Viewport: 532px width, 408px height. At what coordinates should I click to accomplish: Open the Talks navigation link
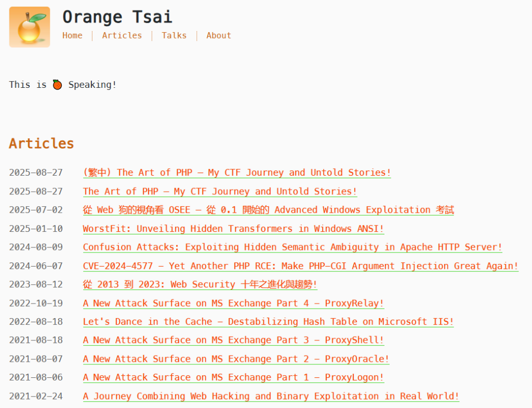174,35
